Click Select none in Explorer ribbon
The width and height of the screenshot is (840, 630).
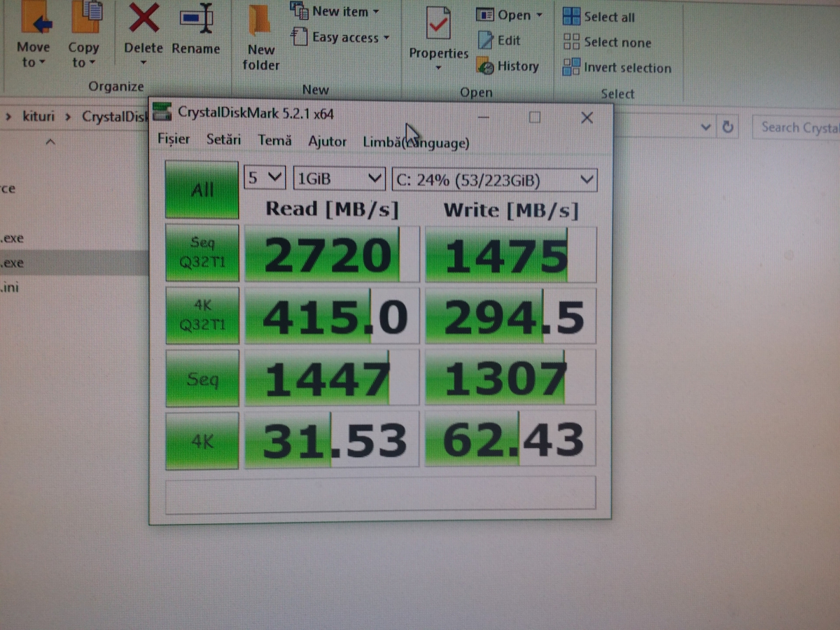tap(607, 43)
